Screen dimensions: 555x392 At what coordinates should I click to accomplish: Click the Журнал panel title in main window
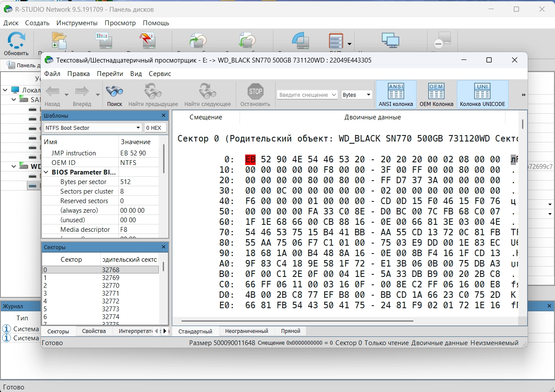coord(13,306)
